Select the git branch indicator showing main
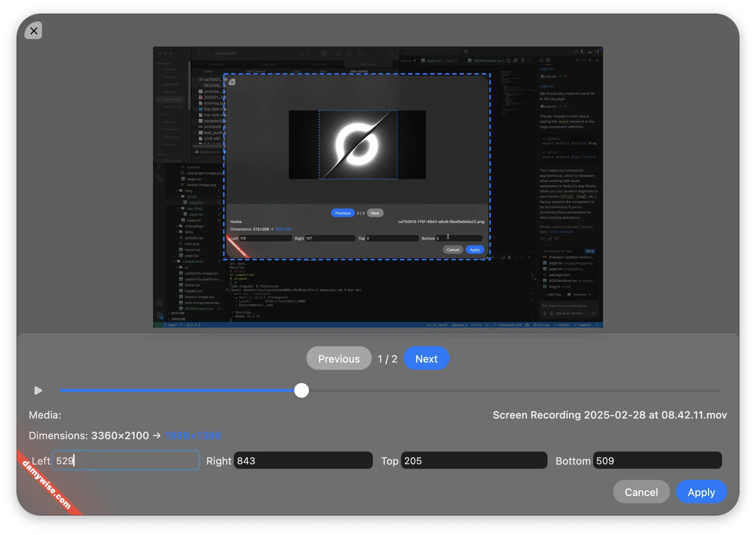Screen dimensions: 756x535 click(x=172, y=325)
